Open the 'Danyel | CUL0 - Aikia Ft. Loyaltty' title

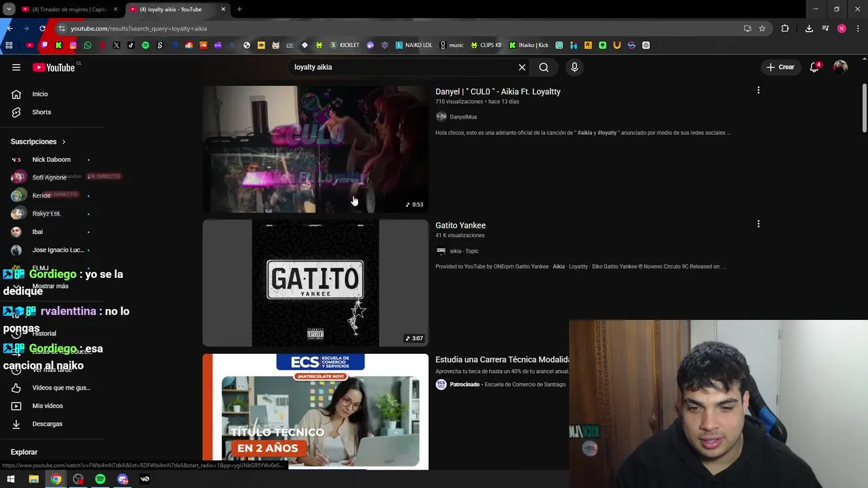[498, 91]
